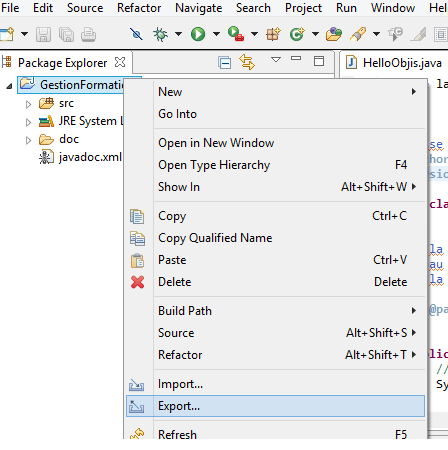Choose Delete in the context menu
Screen dimensions: 448x450
[x=275, y=282]
